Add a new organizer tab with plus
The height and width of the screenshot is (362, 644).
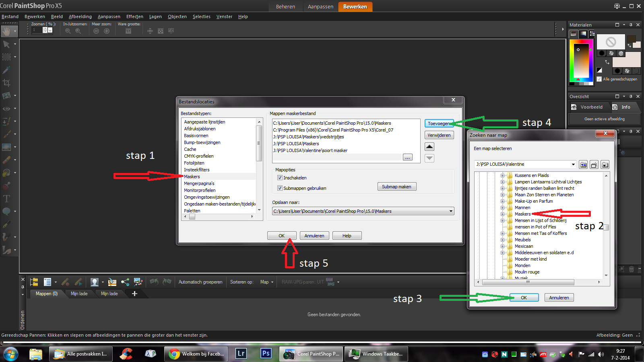pos(134,294)
